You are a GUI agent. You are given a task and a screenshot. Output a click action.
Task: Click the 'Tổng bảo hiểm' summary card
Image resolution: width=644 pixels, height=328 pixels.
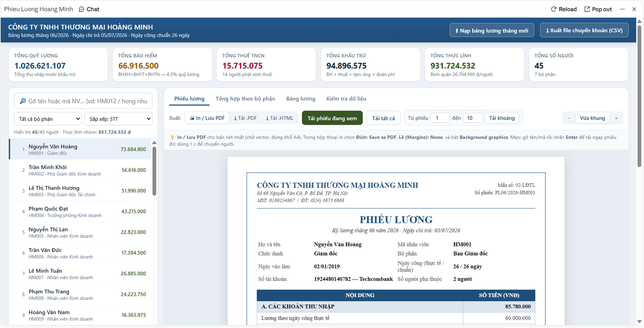pos(162,64)
